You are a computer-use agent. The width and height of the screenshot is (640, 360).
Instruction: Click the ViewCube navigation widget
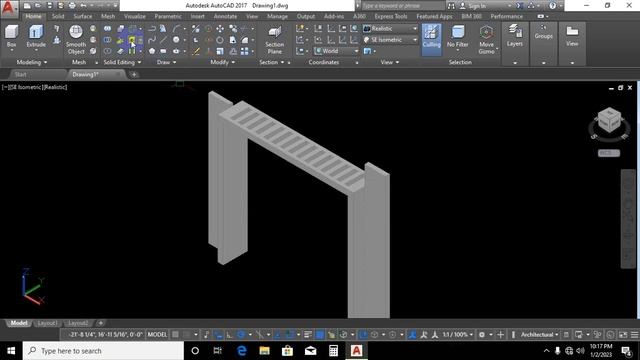(609, 121)
